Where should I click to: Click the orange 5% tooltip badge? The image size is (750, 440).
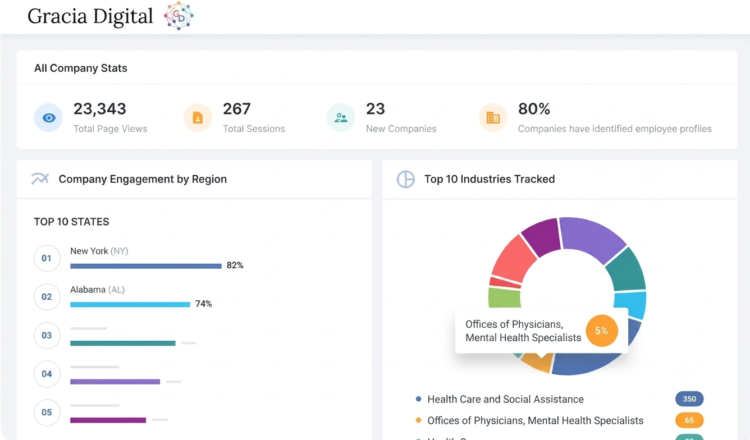[602, 330]
